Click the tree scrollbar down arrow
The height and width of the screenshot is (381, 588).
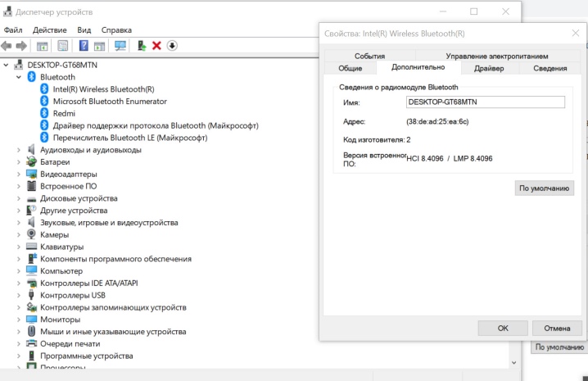pos(513,363)
